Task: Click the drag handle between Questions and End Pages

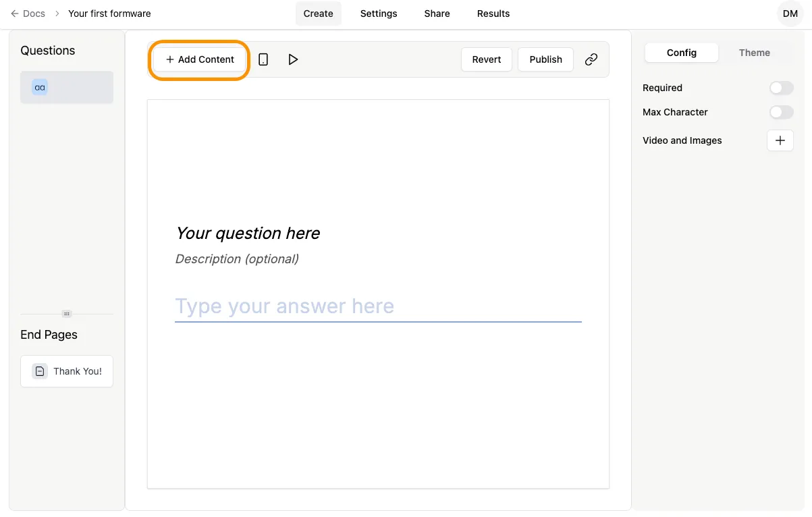Action: click(x=66, y=313)
